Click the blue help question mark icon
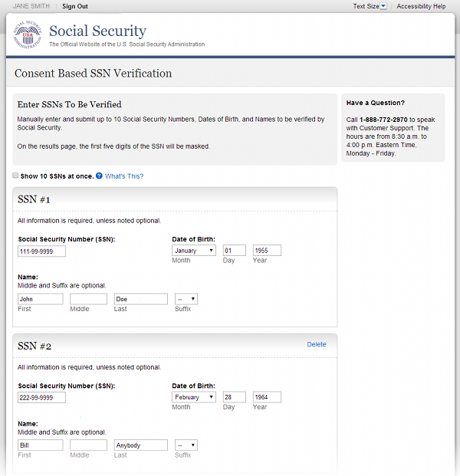The image size is (460, 476). 100,176
